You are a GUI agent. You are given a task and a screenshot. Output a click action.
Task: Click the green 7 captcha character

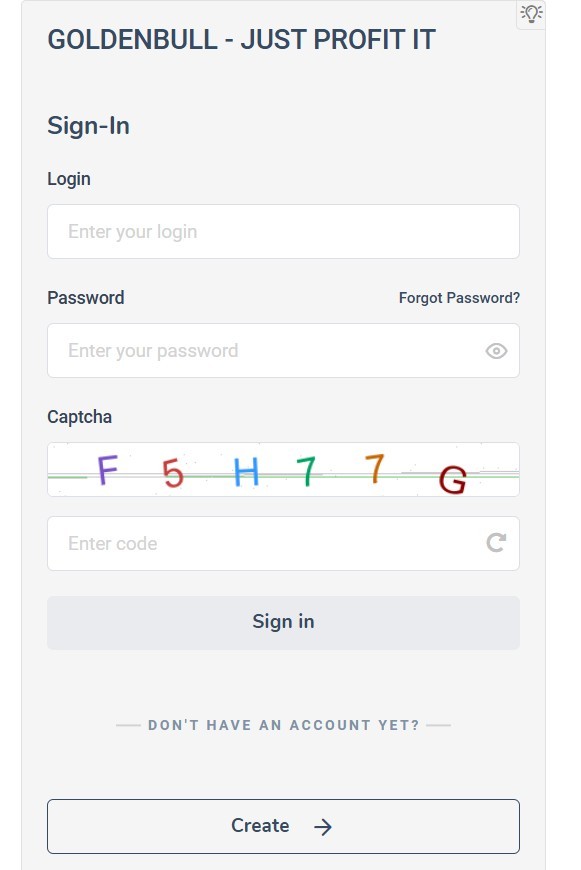(x=306, y=472)
